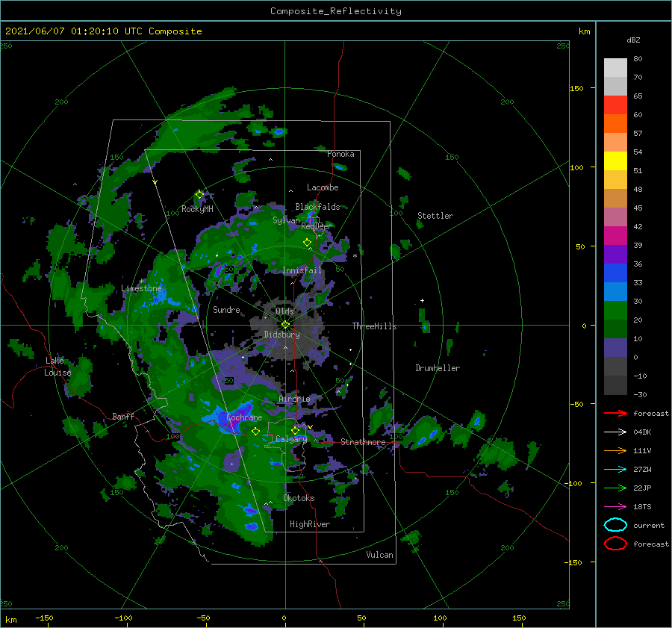Click the Composite_Reflectivity title

(336, 11)
